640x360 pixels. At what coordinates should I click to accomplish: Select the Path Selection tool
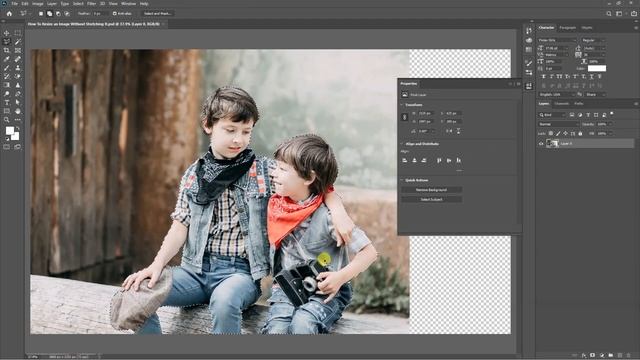(x=18, y=102)
